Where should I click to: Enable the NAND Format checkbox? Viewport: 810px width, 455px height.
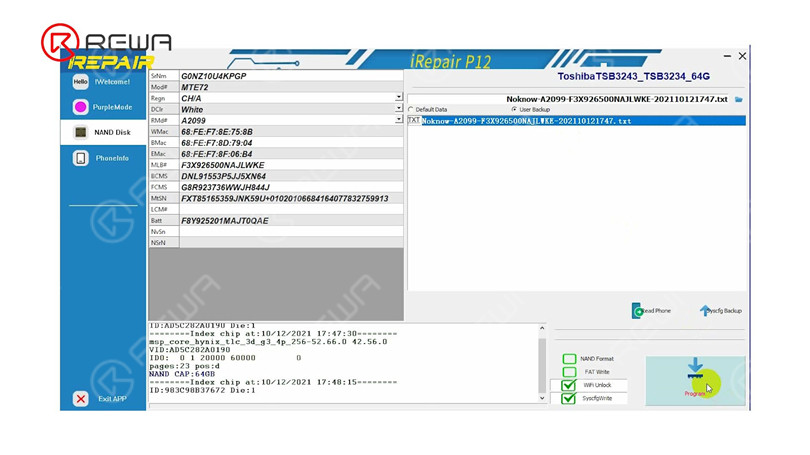[x=569, y=358]
